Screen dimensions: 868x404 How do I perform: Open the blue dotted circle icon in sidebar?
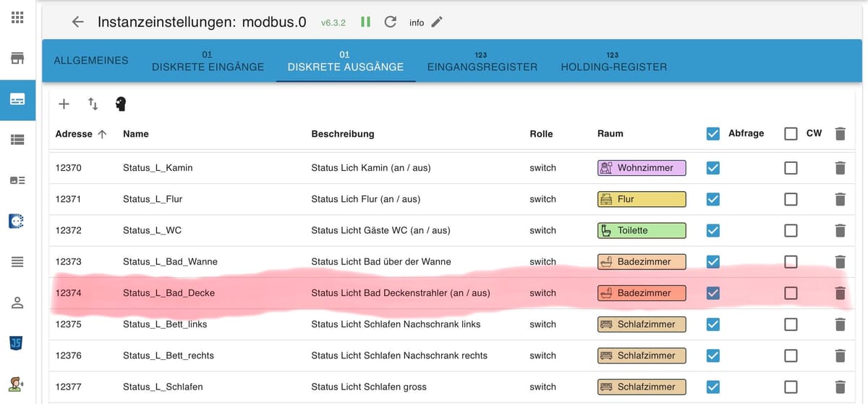pyautogui.click(x=17, y=222)
